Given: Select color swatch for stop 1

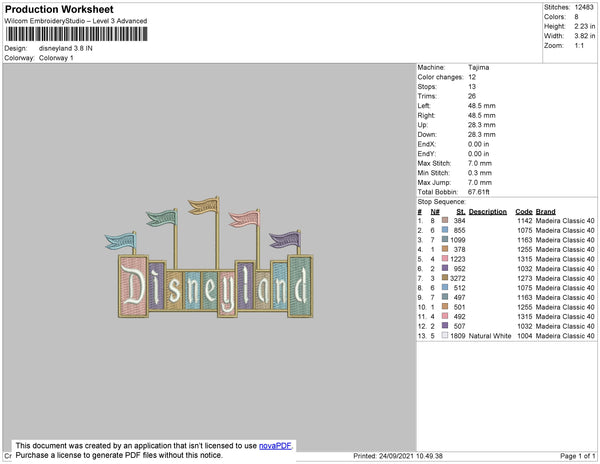Looking at the screenshot, I should 445,220.
